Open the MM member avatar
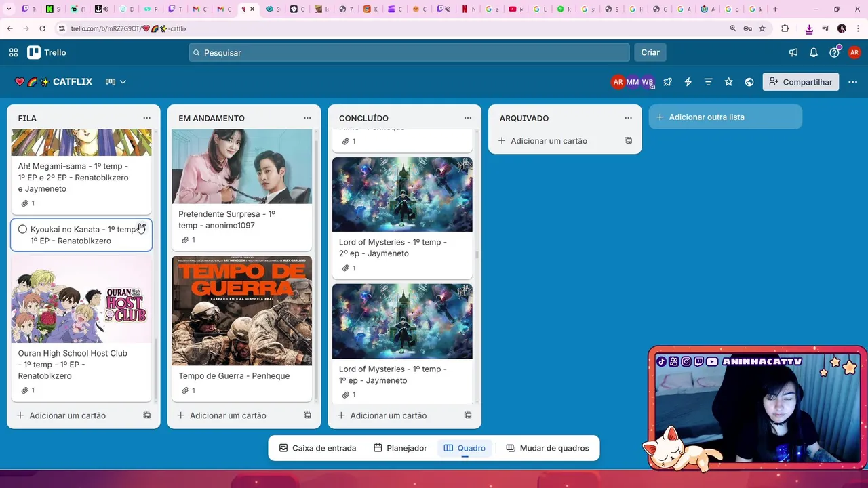 click(x=633, y=82)
